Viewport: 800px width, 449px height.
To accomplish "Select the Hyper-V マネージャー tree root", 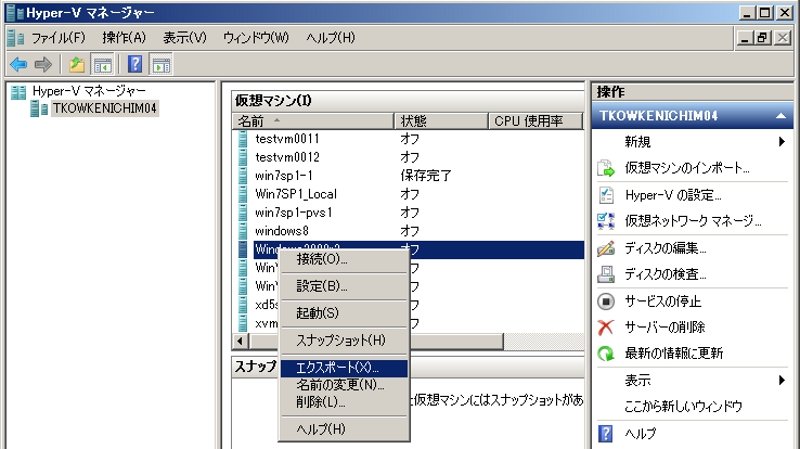I will (x=89, y=91).
